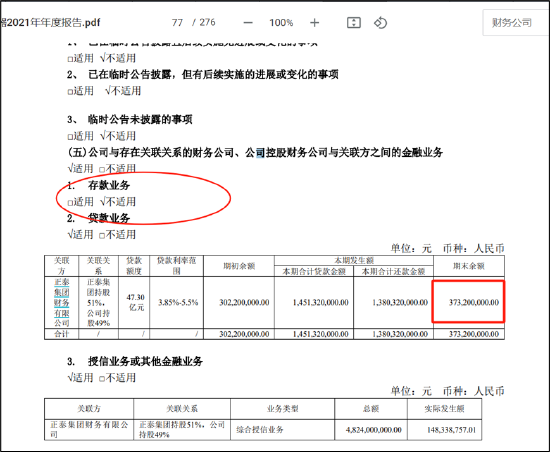550x452 pixels.
Task: Click the 期末余额 column header
Action: point(469,266)
